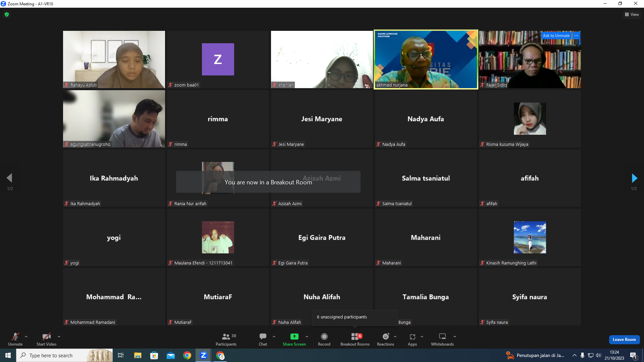Open Breakout Rooms manager

355,339
